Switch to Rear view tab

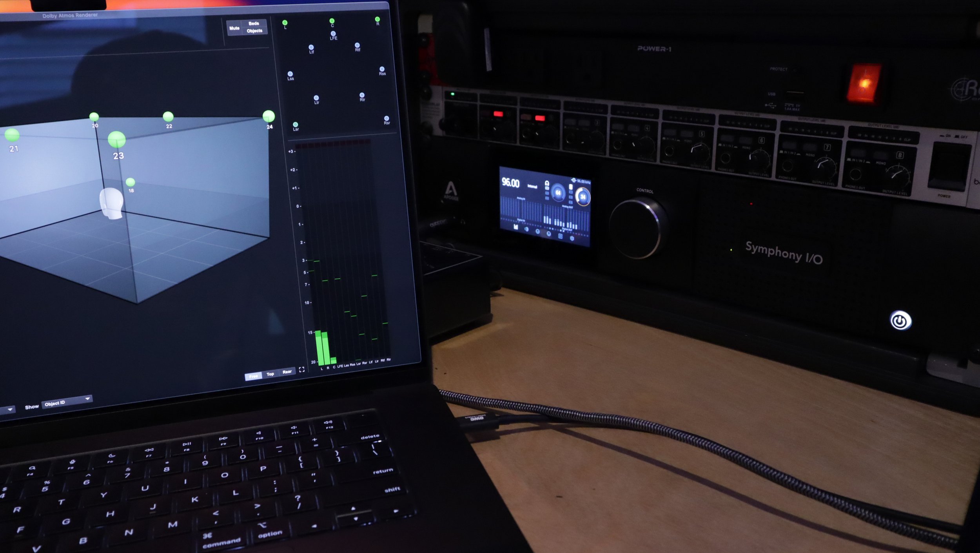[287, 372]
